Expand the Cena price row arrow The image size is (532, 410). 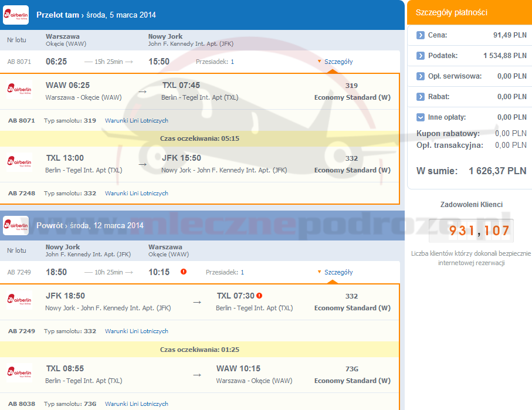tap(421, 35)
